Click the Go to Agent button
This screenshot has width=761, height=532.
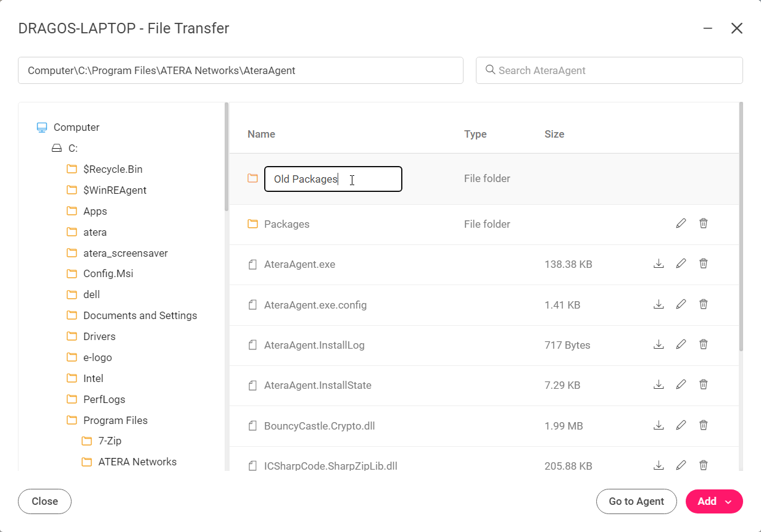click(636, 502)
